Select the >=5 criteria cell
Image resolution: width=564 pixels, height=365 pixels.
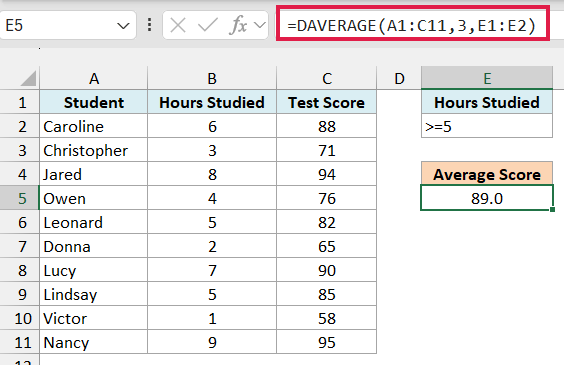point(487,127)
